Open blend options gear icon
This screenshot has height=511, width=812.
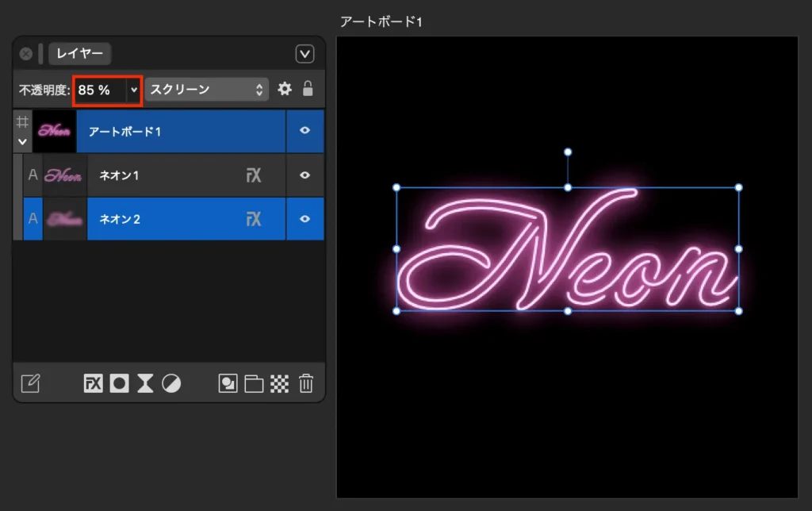(285, 90)
